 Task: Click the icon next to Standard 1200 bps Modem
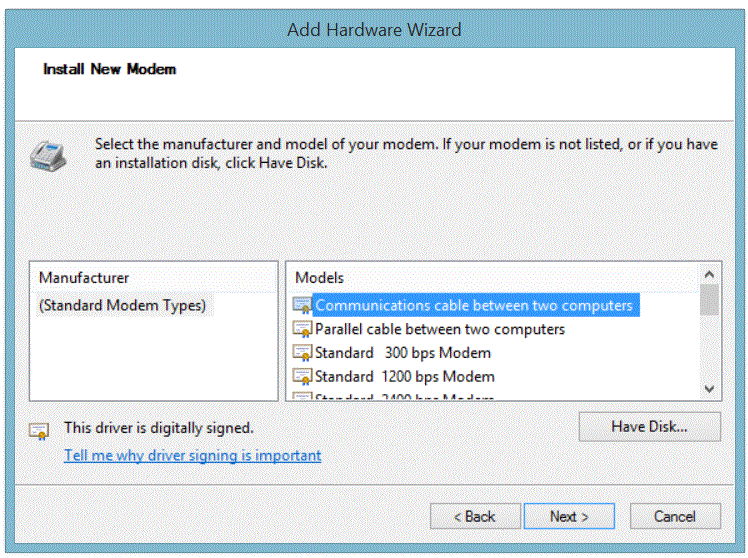point(302,377)
